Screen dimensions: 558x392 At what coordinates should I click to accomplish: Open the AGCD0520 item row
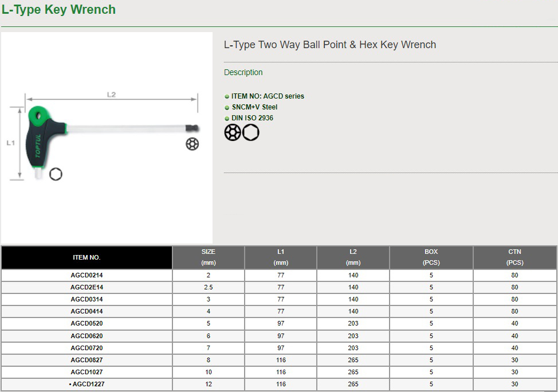click(87, 323)
